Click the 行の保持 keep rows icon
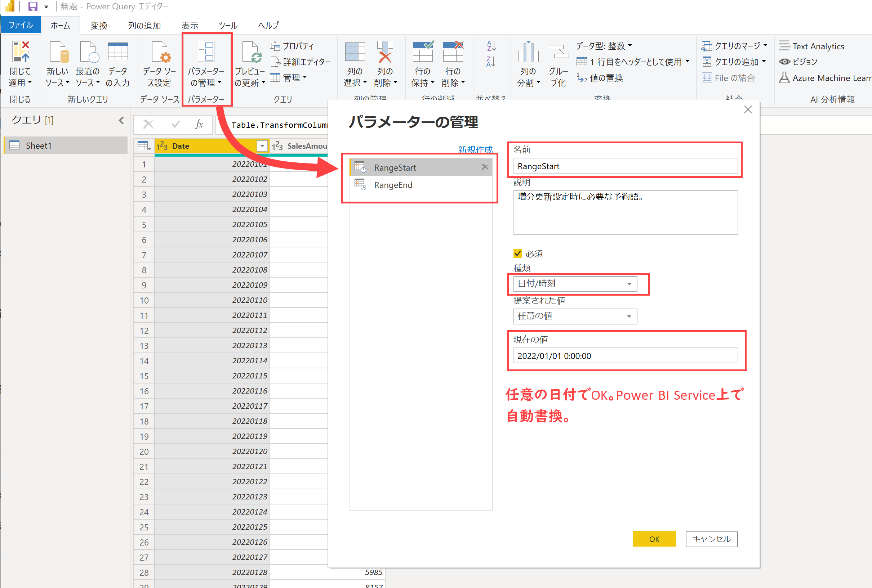The image size is (872, 588). [x=423, y=53]
